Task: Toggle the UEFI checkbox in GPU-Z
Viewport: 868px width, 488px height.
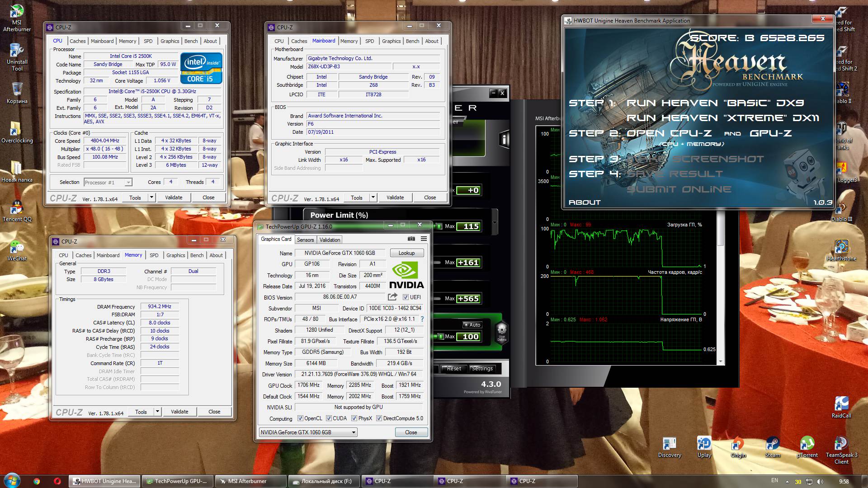Action: 406,297
